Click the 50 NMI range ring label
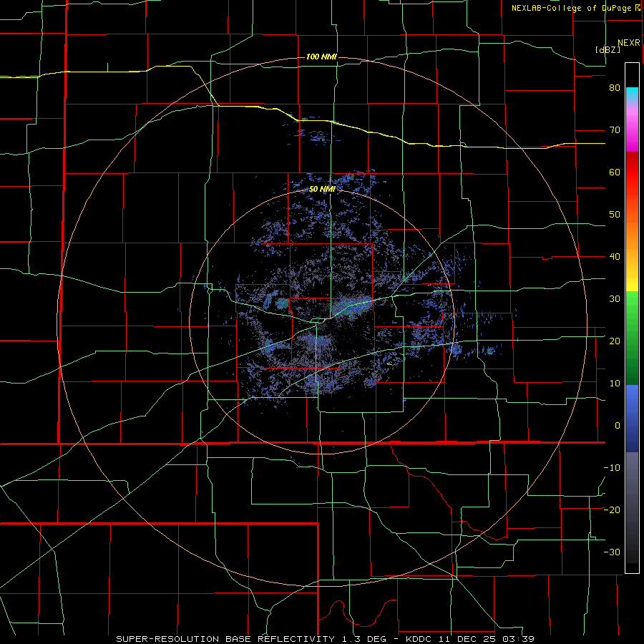This screenshot has height=644, width=644. pos(322,189)
